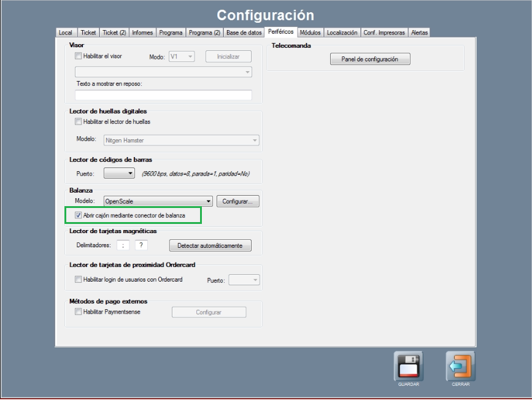Click the Configurar button next to OpenScale

[x=238, y=201]
